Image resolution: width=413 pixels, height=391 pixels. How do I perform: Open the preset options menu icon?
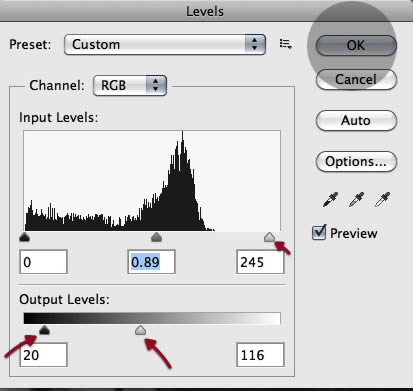coord(286,44)
